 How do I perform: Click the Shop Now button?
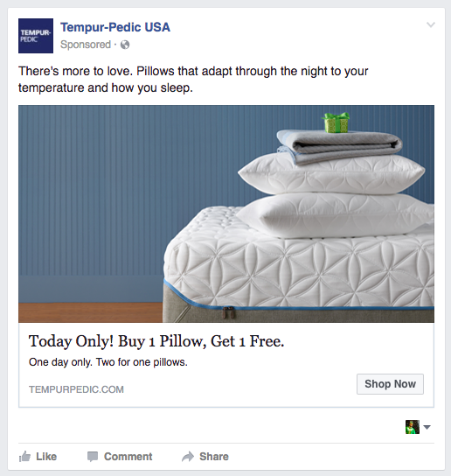[x=390, y=384]
